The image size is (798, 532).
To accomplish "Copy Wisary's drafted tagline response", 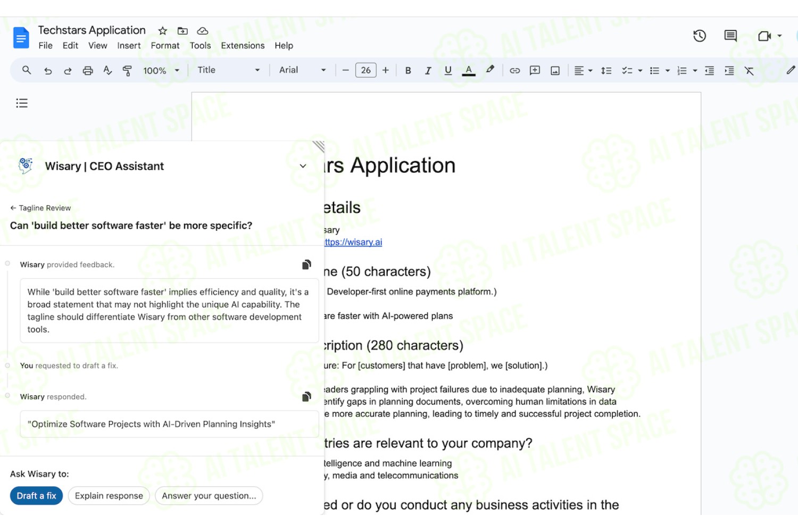I will click(x=306, y=396).
